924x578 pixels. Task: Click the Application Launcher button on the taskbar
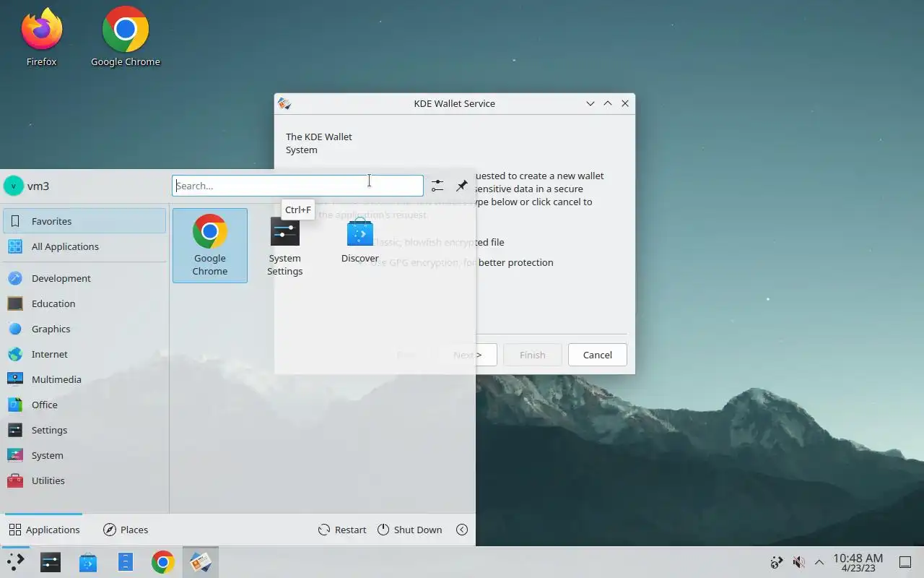(15, 562)
